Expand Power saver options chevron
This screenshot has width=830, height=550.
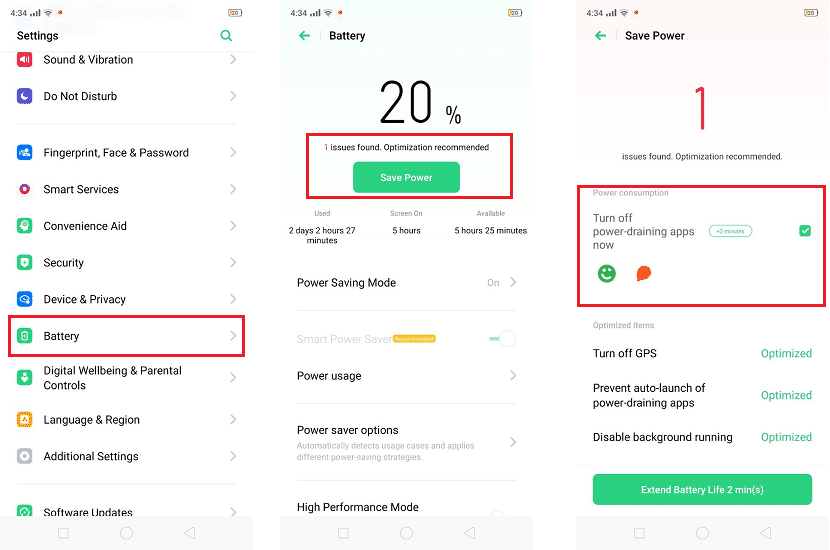[x=513, y=441]
